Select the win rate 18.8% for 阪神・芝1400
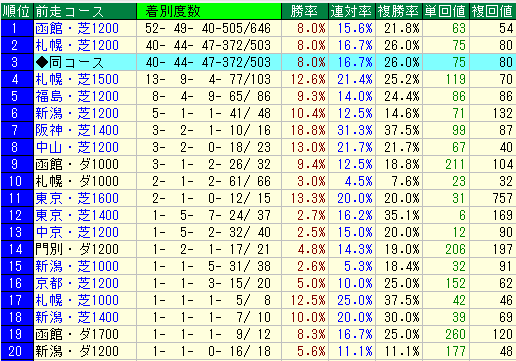This screenshot has height=361, width=516. 308,130
